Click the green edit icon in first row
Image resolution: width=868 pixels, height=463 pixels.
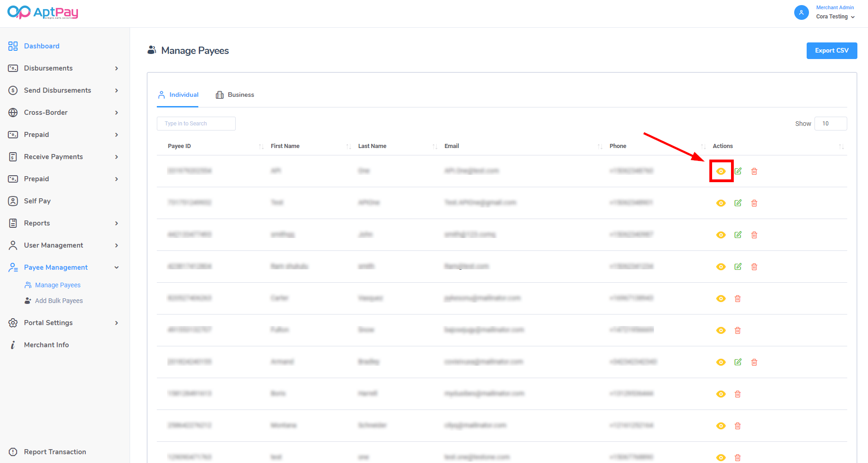[738, 171]
